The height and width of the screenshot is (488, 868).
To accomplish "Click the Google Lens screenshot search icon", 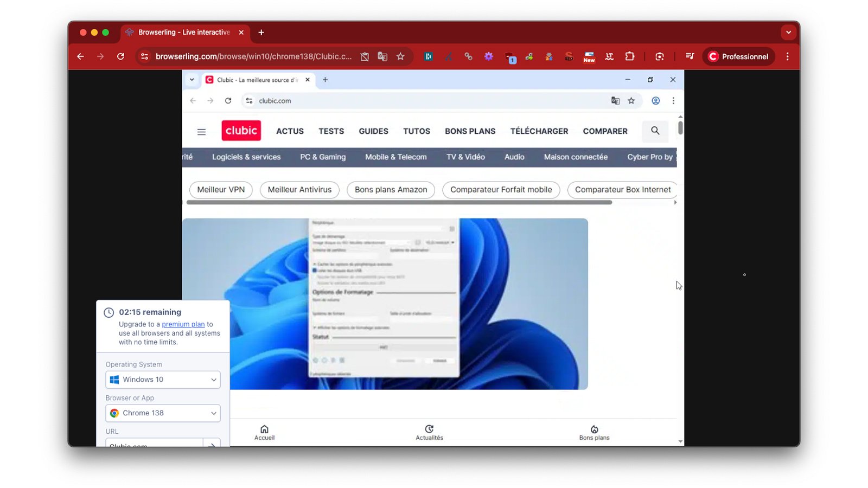I will 660,56.
